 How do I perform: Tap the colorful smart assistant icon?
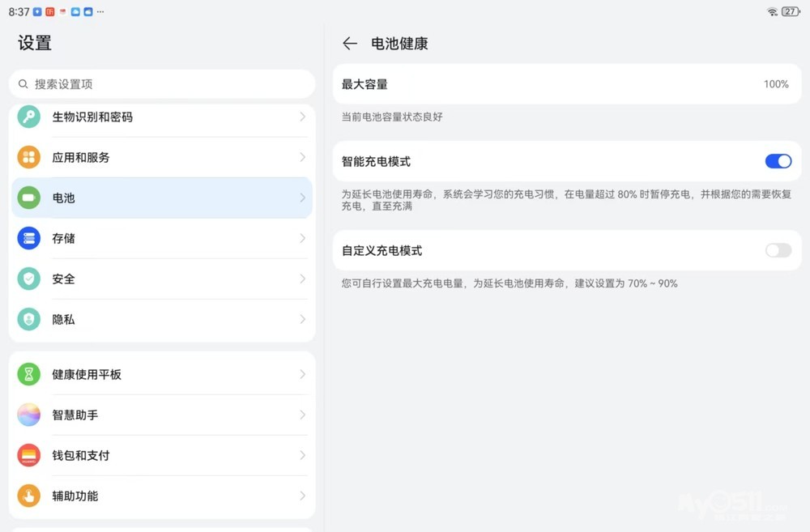29,415
